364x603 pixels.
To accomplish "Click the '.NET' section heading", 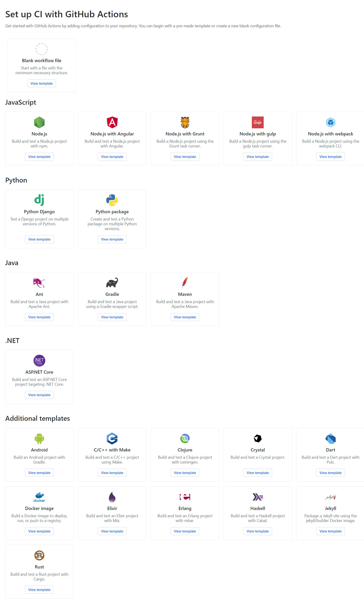I will [x=12, y=341].
